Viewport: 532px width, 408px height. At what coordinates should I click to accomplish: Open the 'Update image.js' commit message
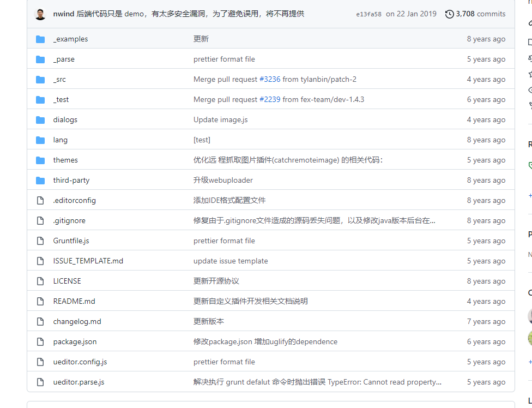tap(221, 119)
